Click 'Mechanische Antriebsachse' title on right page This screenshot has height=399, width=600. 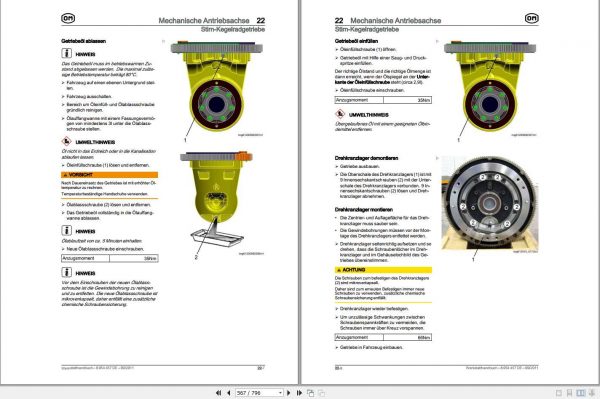[396, 21]
